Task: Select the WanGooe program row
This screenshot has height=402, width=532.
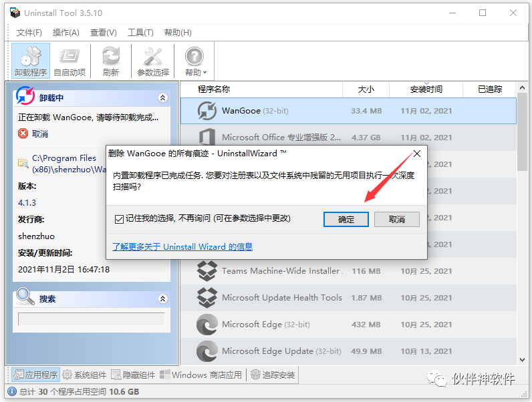Action: [348, 111]
